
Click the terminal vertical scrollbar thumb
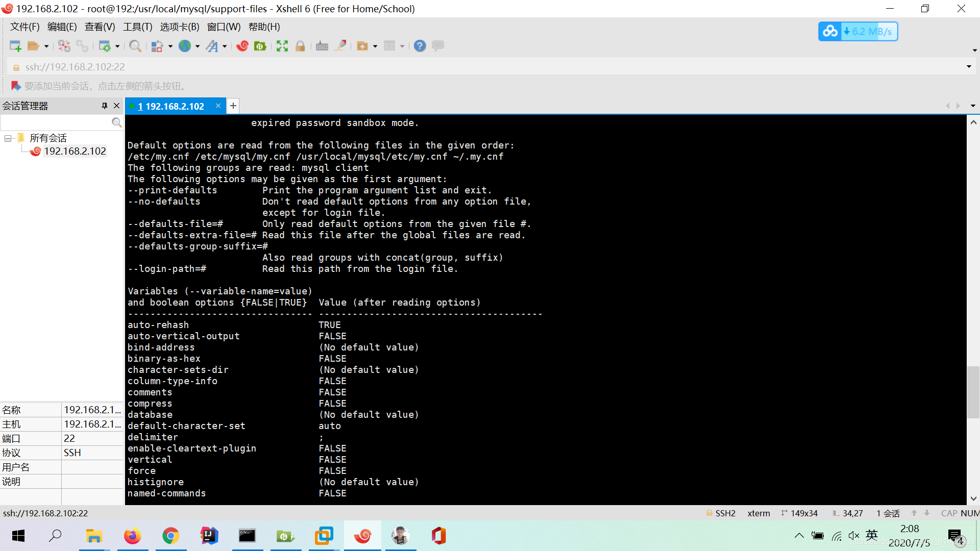click(x=973, y=392)
